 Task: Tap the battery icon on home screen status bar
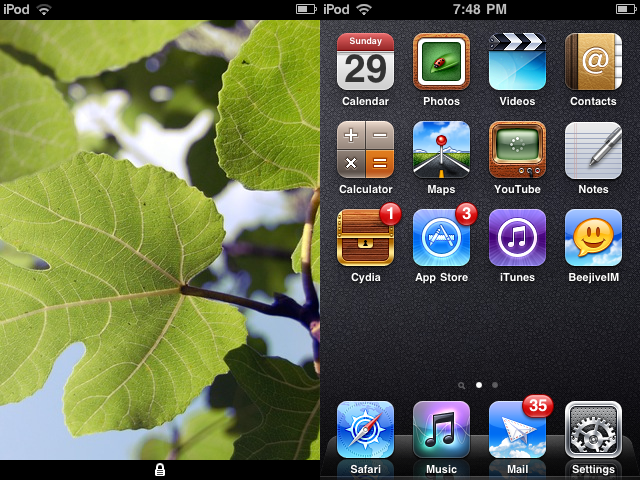click(x=626, y=9)
